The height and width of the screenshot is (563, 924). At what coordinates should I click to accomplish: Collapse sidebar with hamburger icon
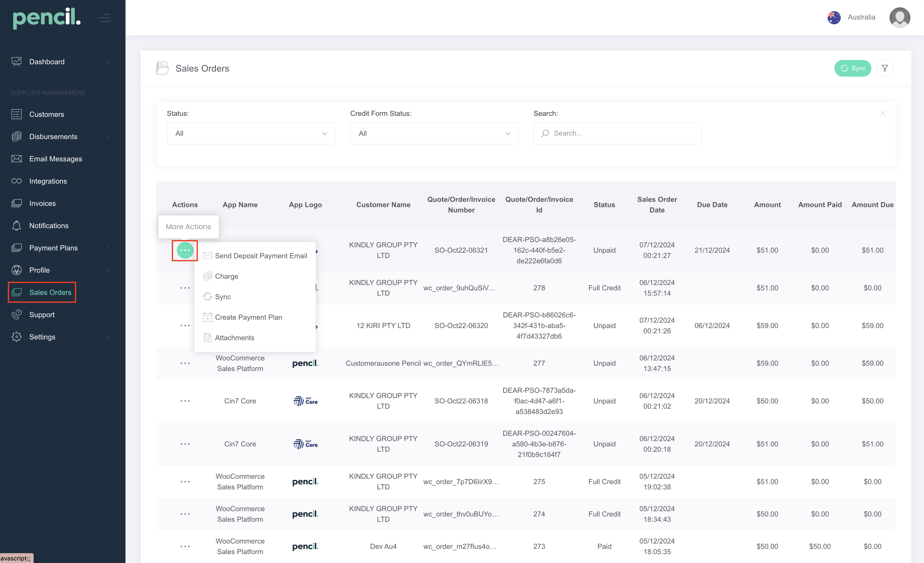(103, 18)
